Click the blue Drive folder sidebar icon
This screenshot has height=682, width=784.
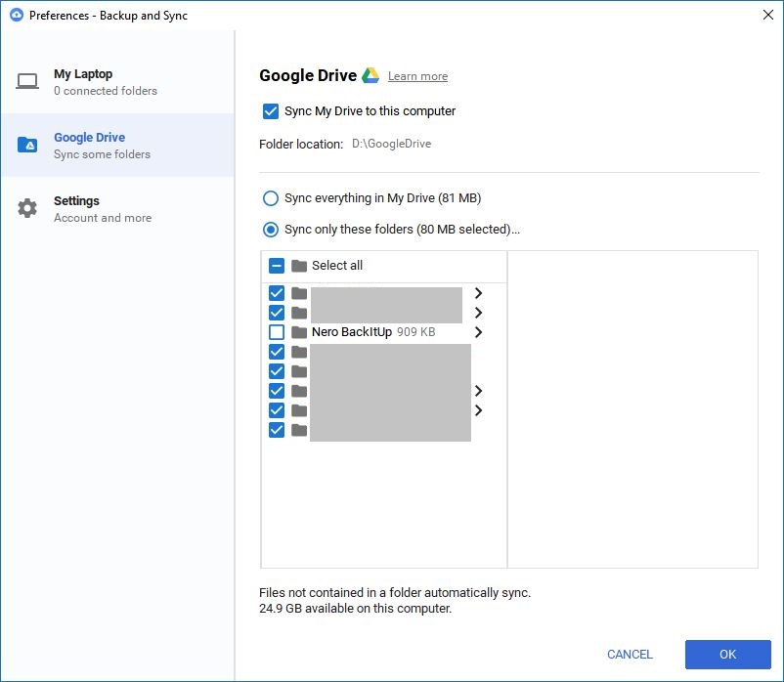(27, 145)
